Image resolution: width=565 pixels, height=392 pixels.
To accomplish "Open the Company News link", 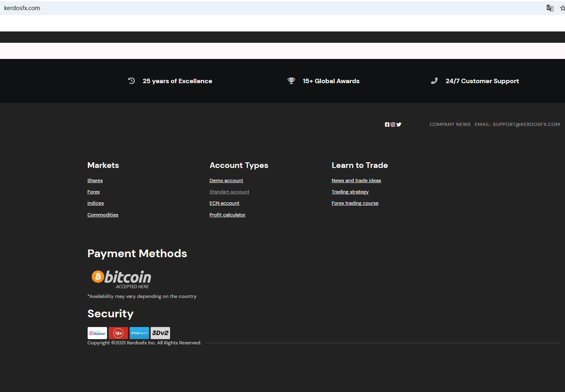I will pos(450,124).
